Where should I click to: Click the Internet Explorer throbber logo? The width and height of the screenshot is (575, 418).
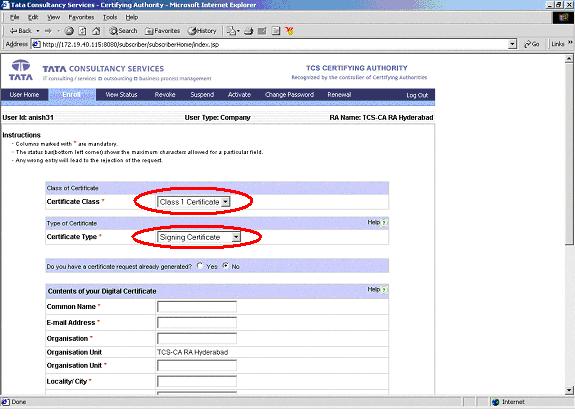point(563,18)
